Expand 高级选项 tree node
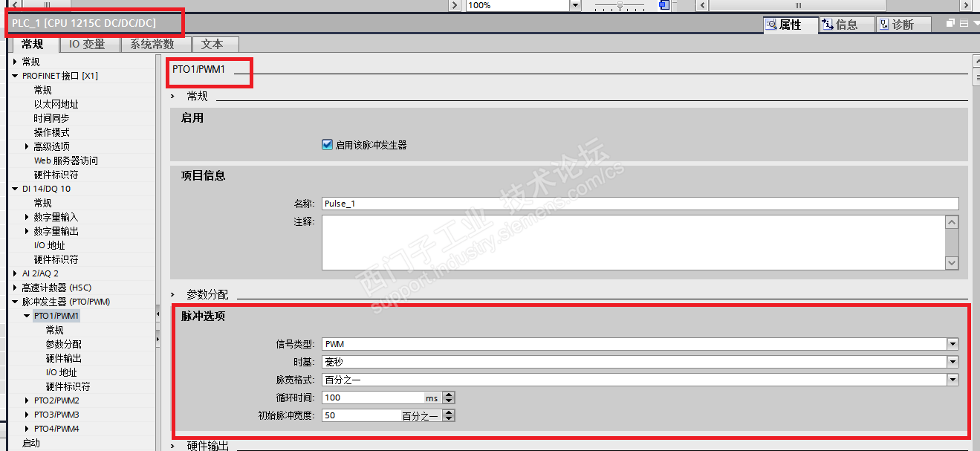980x451 pixels. [27, 146]
